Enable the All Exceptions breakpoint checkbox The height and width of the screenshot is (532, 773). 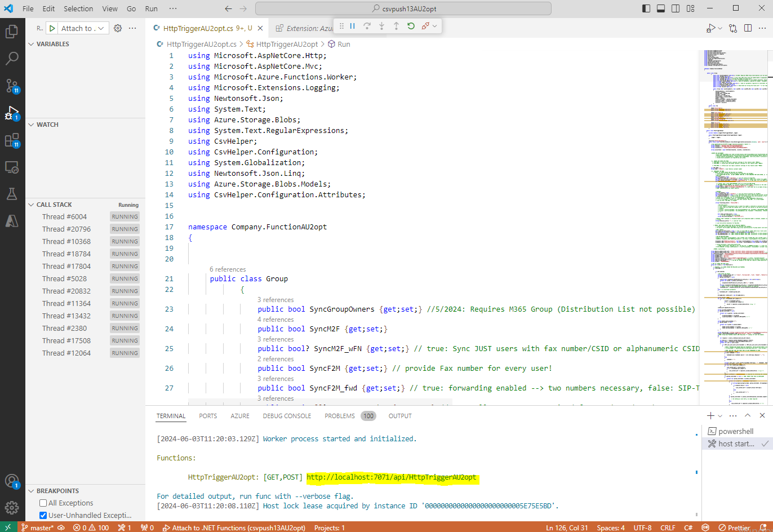[x=43, y=503]
